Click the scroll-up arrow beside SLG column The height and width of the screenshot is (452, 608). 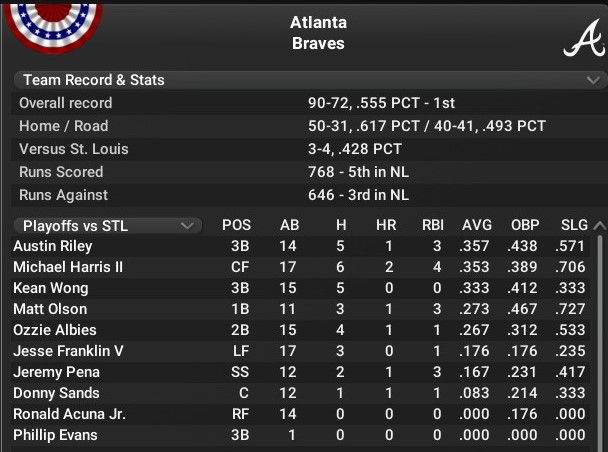tap(600, 225)
